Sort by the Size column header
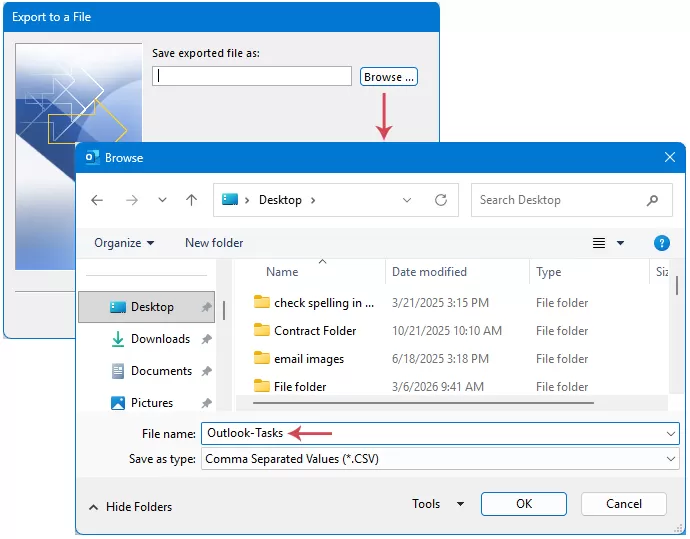Viewport: 690px width, 539px height. coord(662,272)
